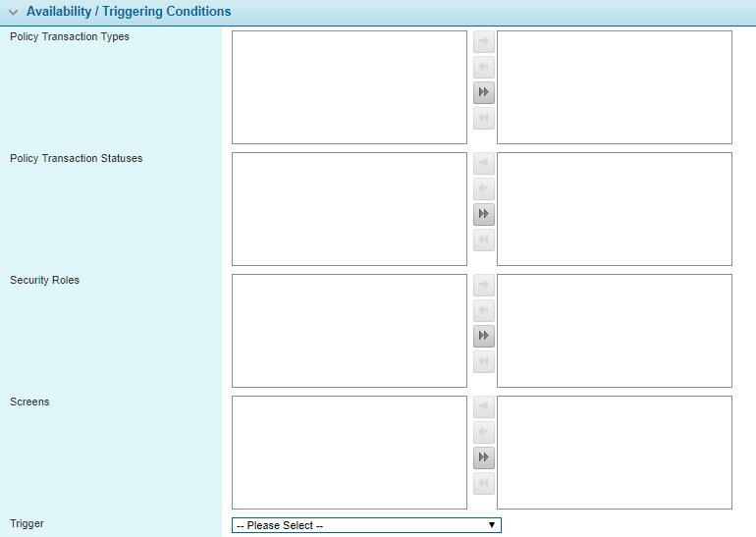Viewport: 756px width, 537px height.
Task: Click the available Security Roles list box
Action: [x=349, y=331]
